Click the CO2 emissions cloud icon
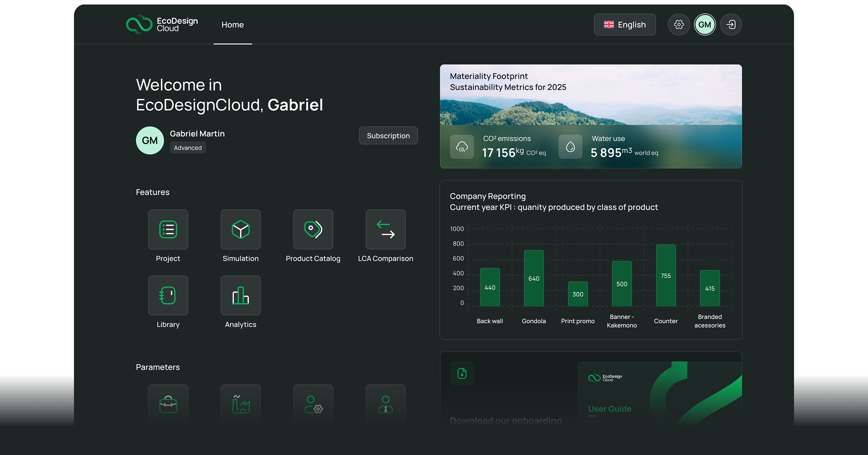Viewport: 868px width, 455px height. click(462, 147)
